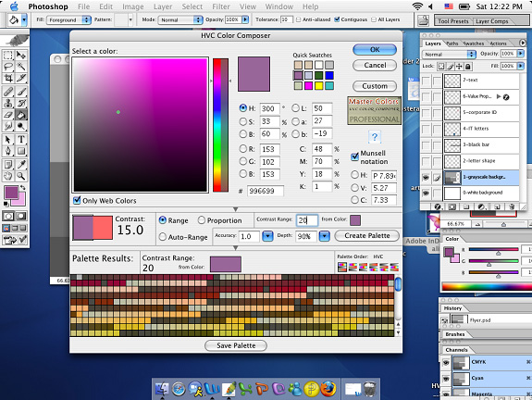Open Safari compass icon in Dock

click(179, 389)
